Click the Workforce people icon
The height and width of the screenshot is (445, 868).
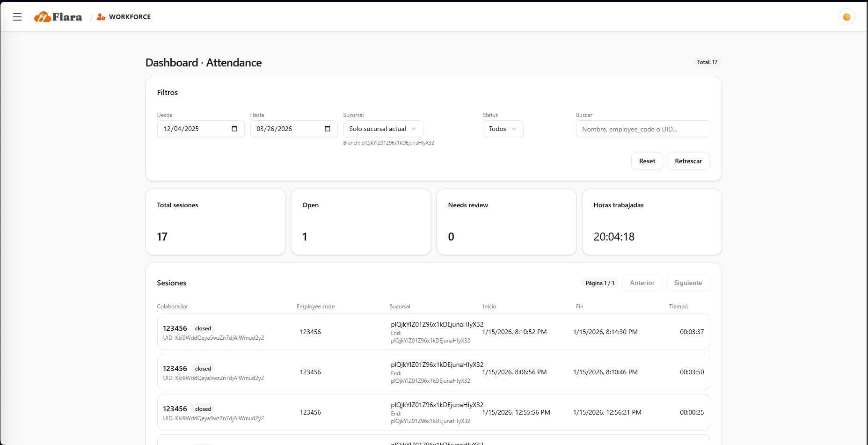101,17
